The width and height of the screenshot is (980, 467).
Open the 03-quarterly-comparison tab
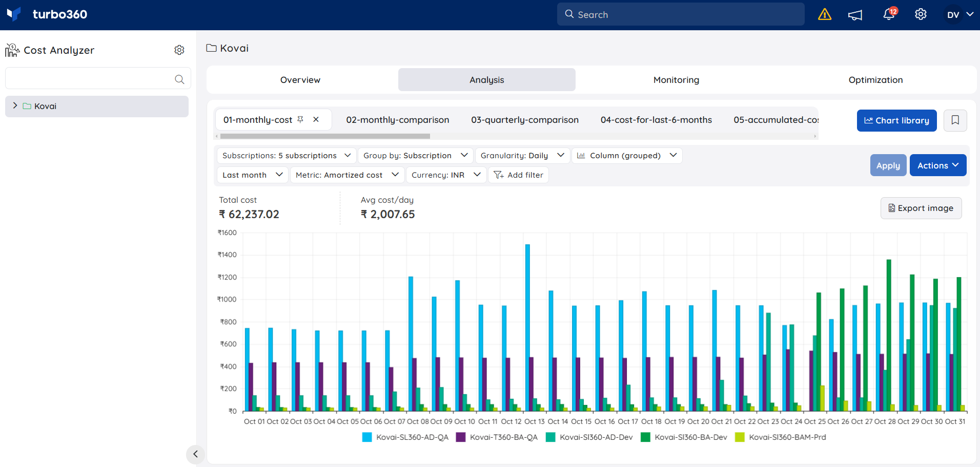click(525, 120)
